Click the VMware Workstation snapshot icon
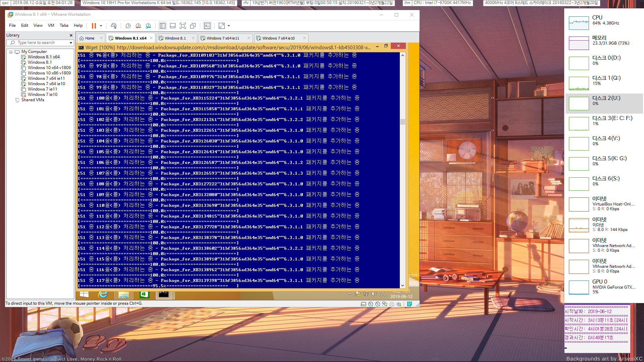Screen dimensions: 644x362 [x=127, y=27]
